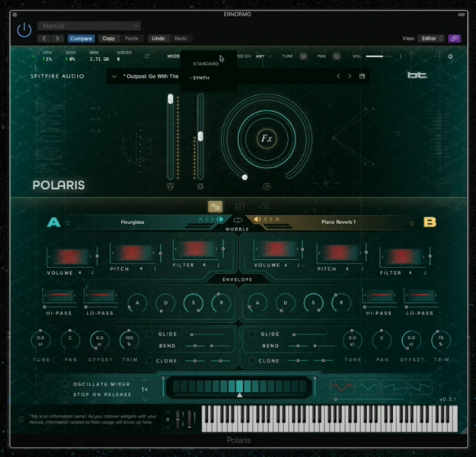Screen dimensions: 476x457
Task: Open Polaris settings gear
Action: pos(450,56)
